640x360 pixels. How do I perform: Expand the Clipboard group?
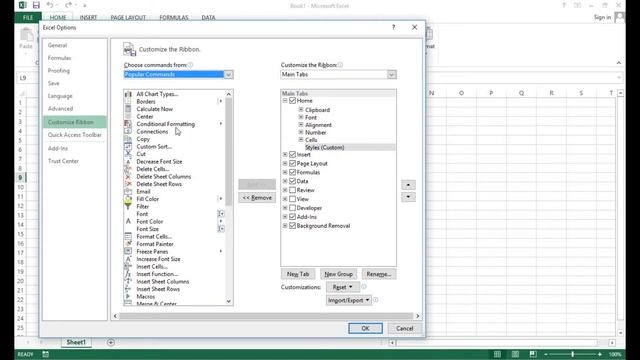point(301,110)
